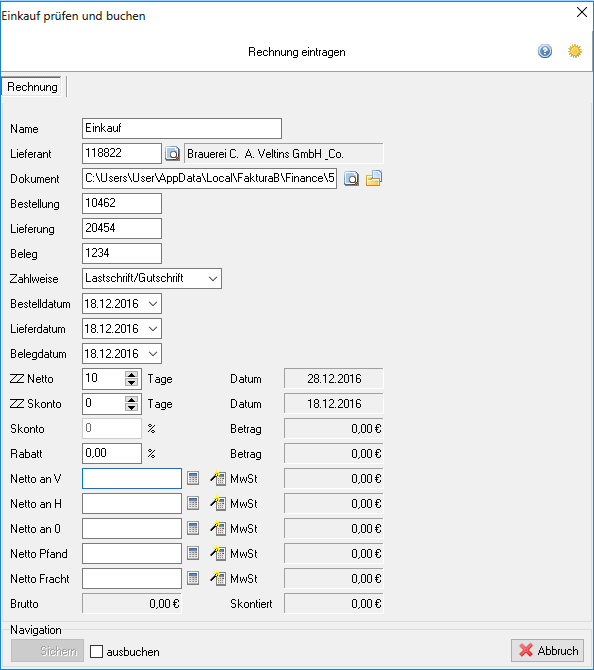Screen dimensions: 594x670
Task: Click the Sichern button
Action: click(47, 650)
